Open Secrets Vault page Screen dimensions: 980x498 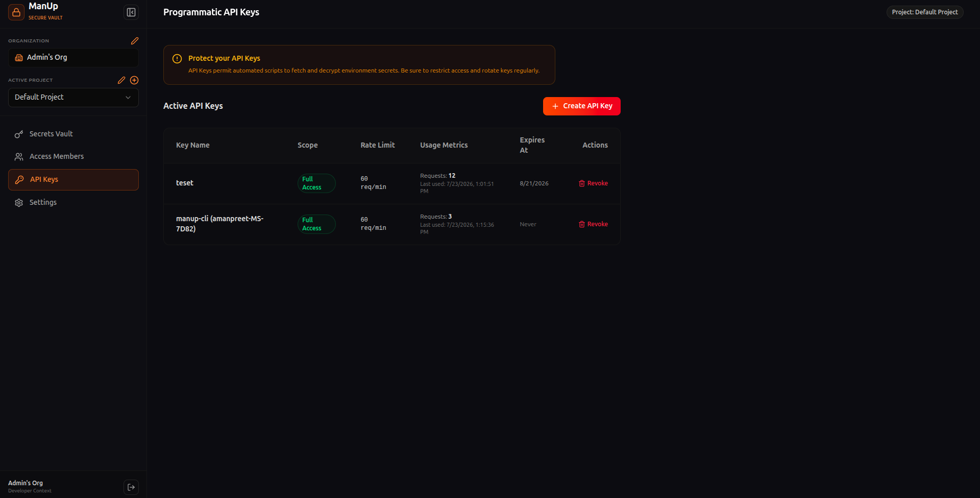point(73,134)
